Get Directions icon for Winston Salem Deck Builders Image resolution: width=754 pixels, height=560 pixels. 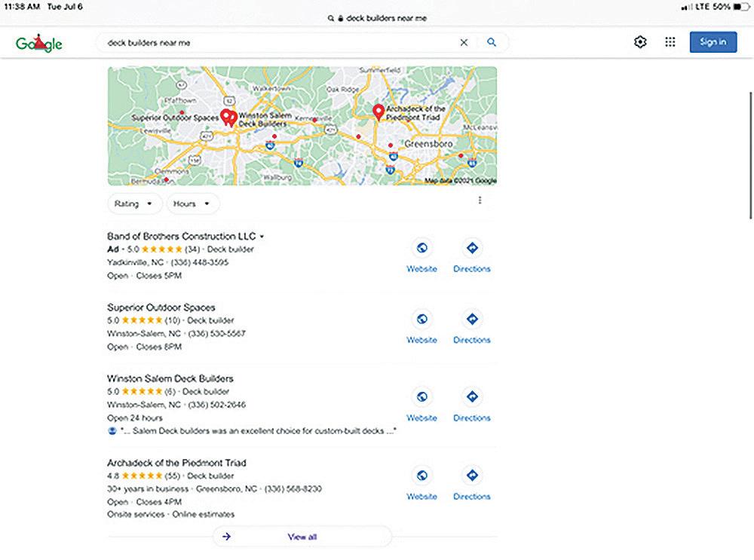(472, 397)
